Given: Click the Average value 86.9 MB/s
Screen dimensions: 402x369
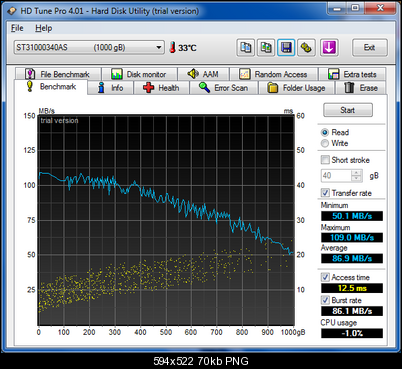Looking at the screenshot, I should point(352,258).
